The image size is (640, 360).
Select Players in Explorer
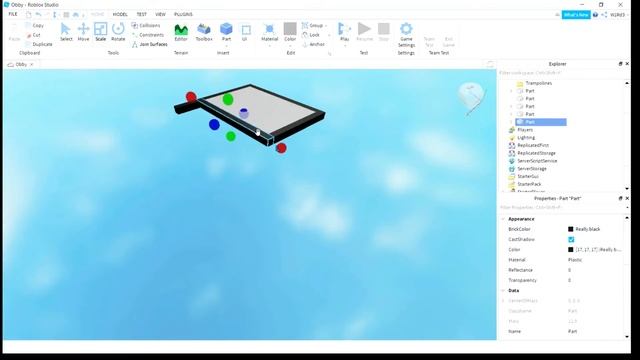point(526,130)
